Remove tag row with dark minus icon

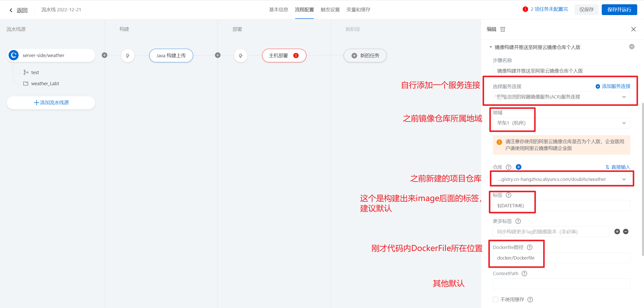point(626,231)
